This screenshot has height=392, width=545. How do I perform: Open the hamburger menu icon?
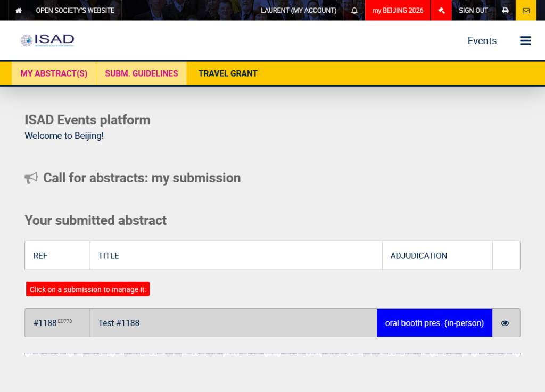(x=525, y=40)
